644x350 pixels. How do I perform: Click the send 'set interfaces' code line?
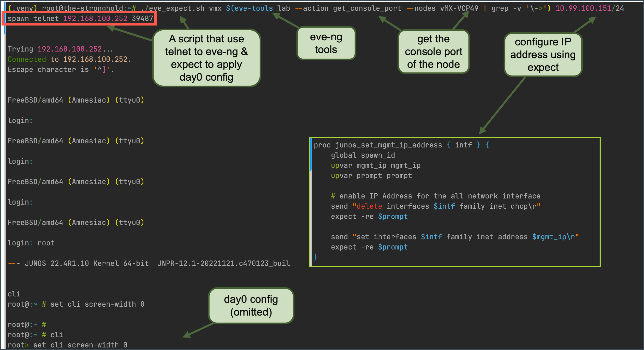tap(455, 237)
